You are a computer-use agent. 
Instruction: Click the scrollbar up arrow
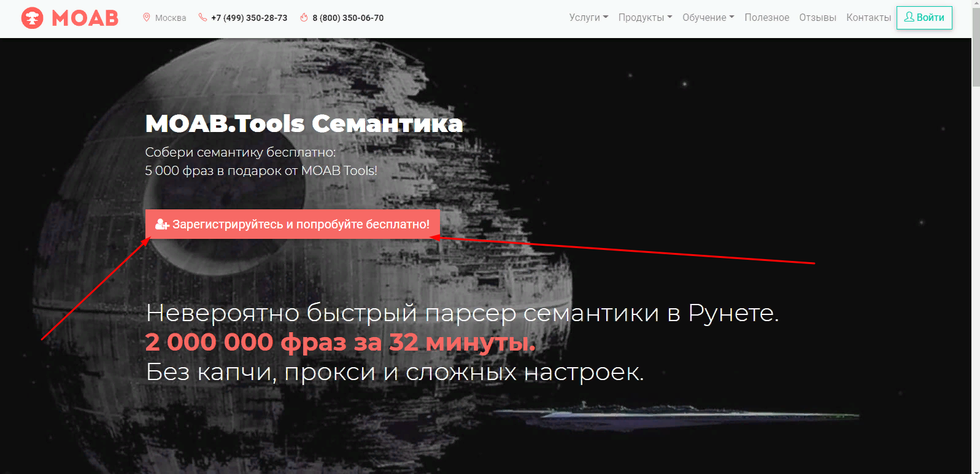(976, 5)
